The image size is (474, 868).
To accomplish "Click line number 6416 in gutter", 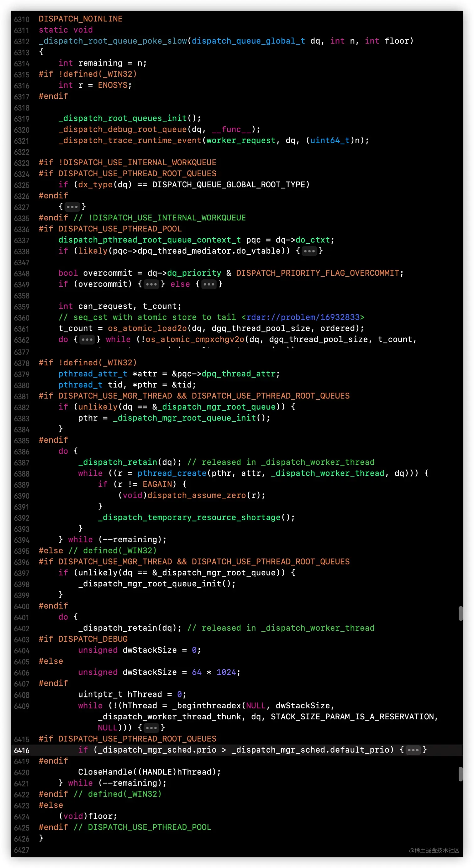I will (x=22, y=750).
